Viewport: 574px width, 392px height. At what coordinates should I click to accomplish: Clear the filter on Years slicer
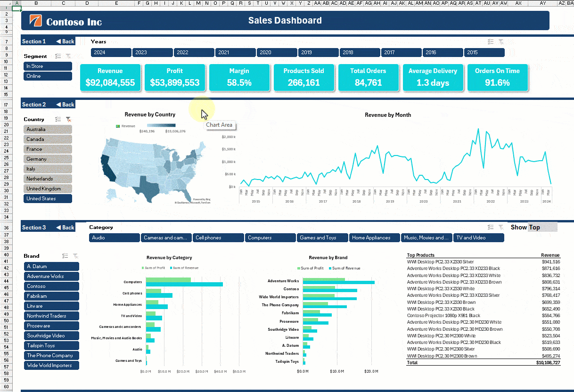[x=501, y=42]
